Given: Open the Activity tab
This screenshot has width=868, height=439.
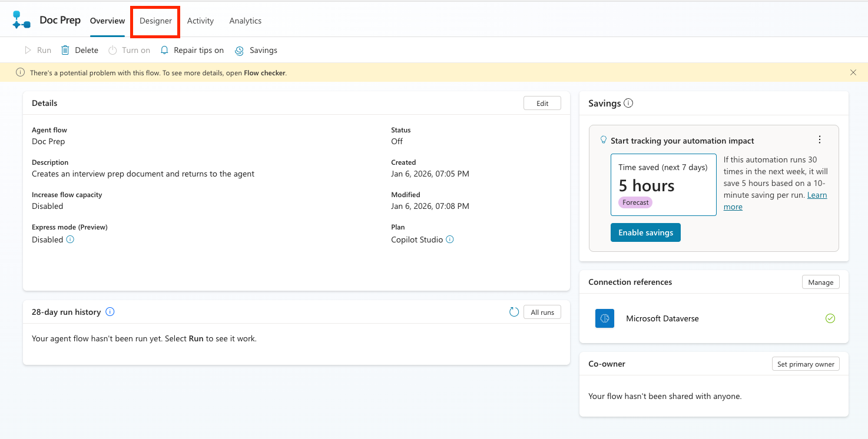Looking at the screenshot, I should [x=200, y=21].
